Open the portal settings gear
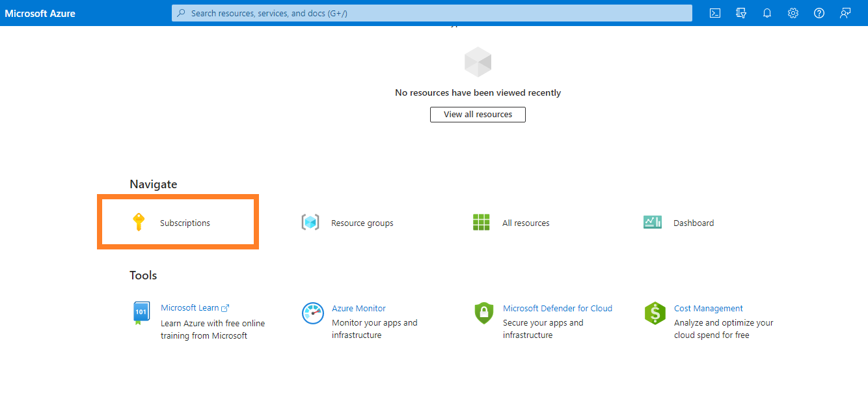The height and width of the screenshot is (394, 868). click(793, 13)
